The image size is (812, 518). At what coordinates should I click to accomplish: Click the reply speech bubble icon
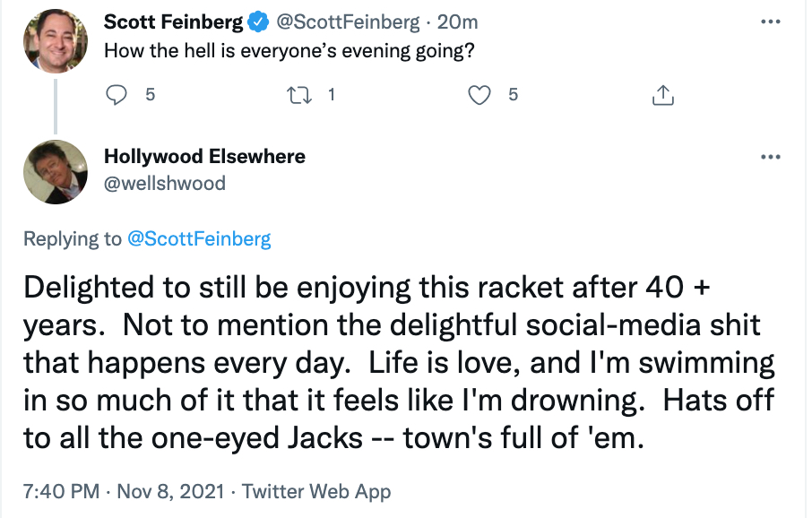point(117,94)
